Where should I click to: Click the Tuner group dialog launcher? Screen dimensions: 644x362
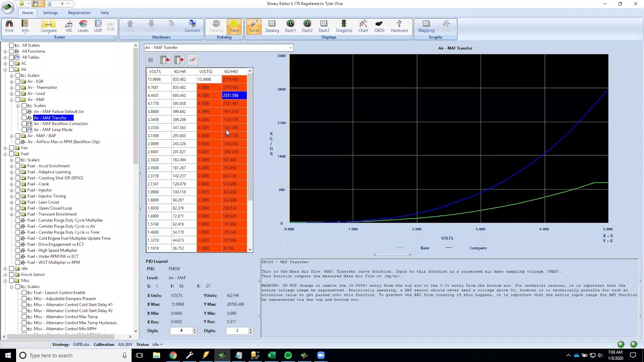point(115,38)
